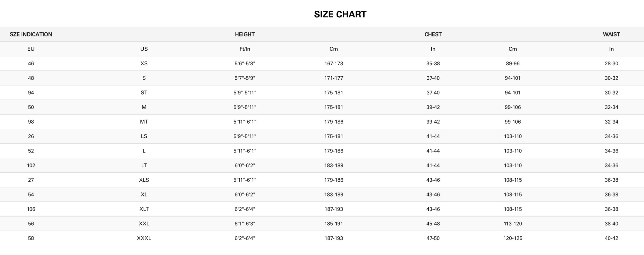Viewport: 644px width, 255px height.
Task: Click the US sub-header cell
Action: tap(144, 49)
